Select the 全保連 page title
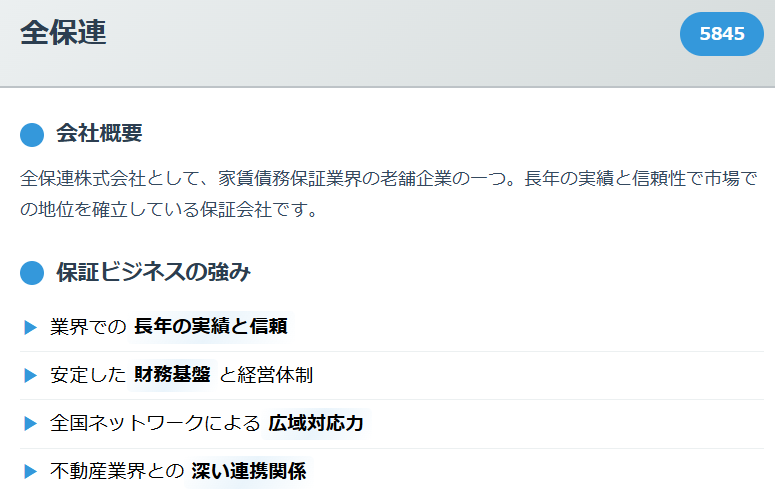 click(63, 33)
